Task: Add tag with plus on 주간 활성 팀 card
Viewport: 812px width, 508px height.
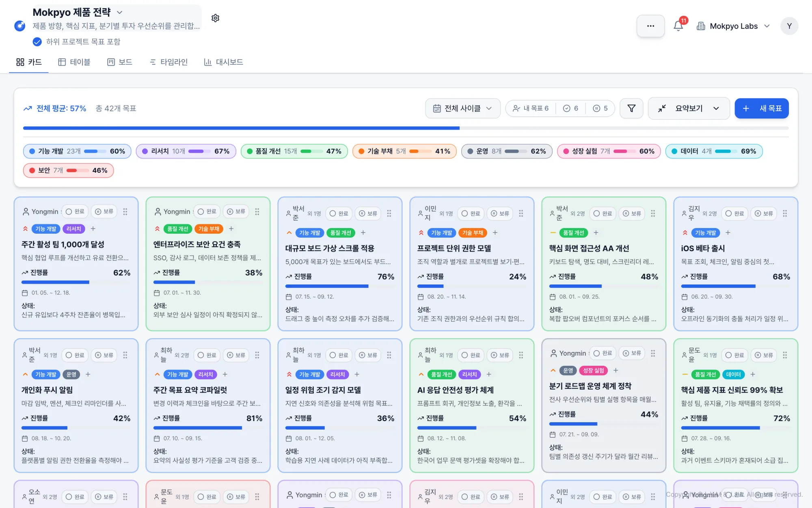Action: [93, 229]
